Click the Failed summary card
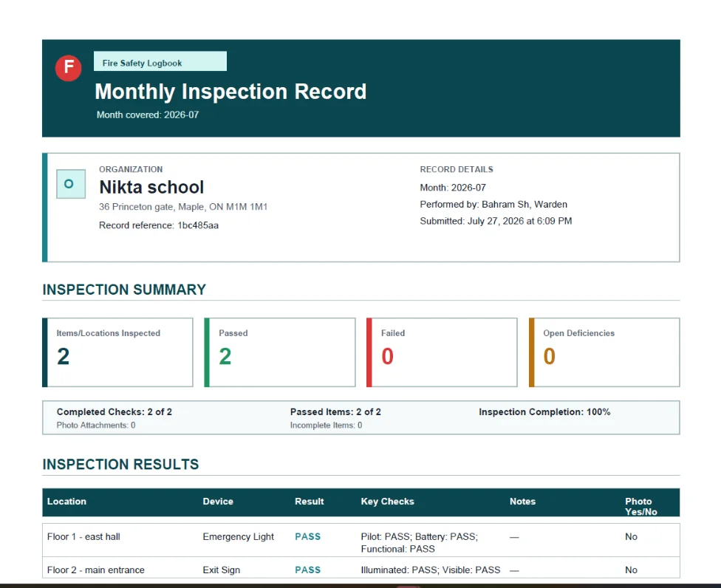The width and height of the screenshot is (721, 588). click(x=442, y=352)
